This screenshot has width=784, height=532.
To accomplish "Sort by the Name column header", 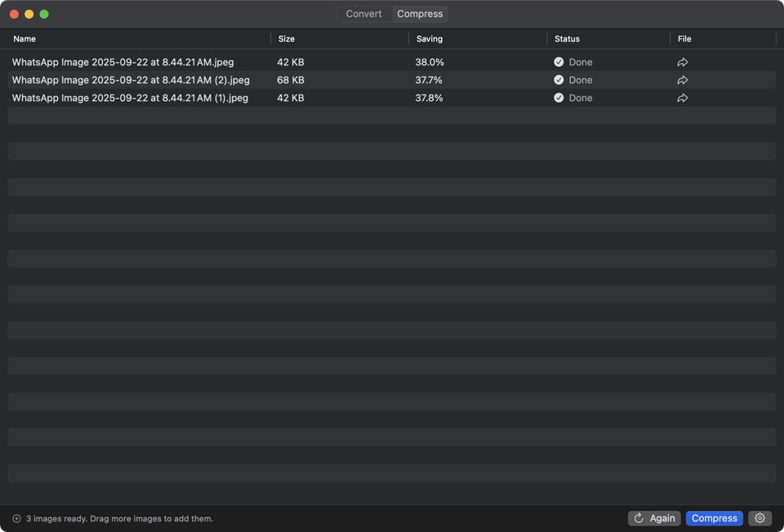I will [24, 39].
